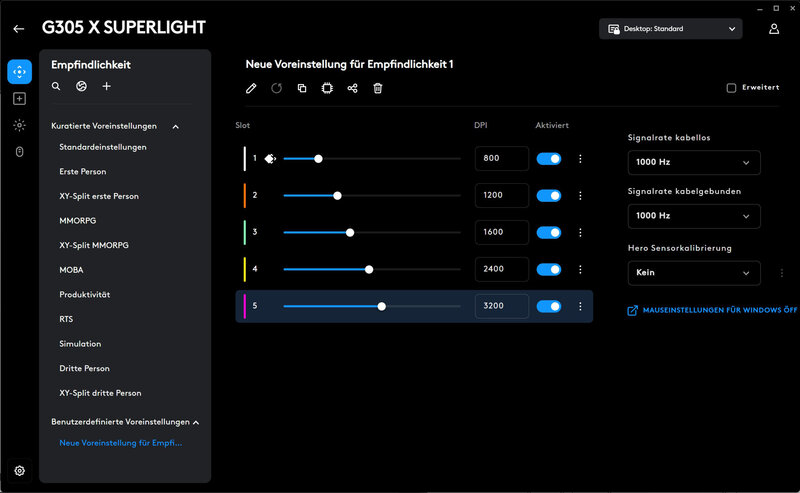This screenshot has width=800, height=493.
Task: Disable the 2400 DPI slot toggle
Action: coord(549,269)
